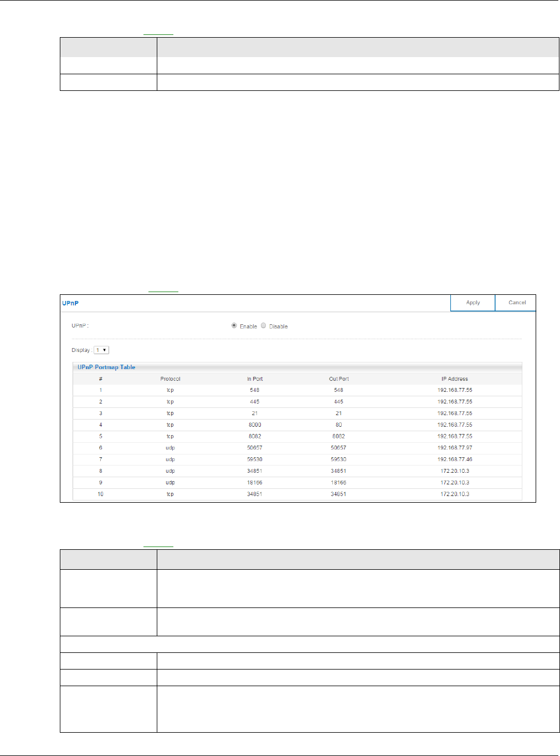The width and height of the screenshot is (560, 756).
Task: Click Out Port 34851 in row 10
Action: pyautogui.click(x=339, y=494)
